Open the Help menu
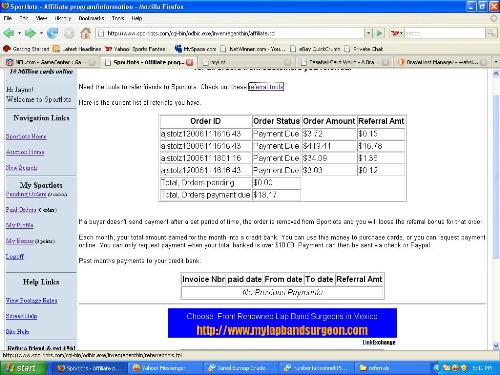 click(x=137, y=18)
